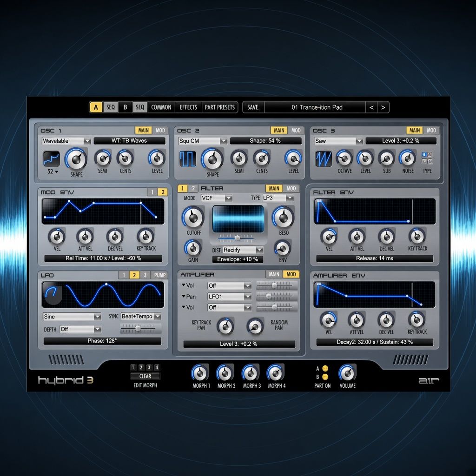Click the MOD ENV envelope graph
This screenshot has width=476, height=476.
click(x=103, y=212)
